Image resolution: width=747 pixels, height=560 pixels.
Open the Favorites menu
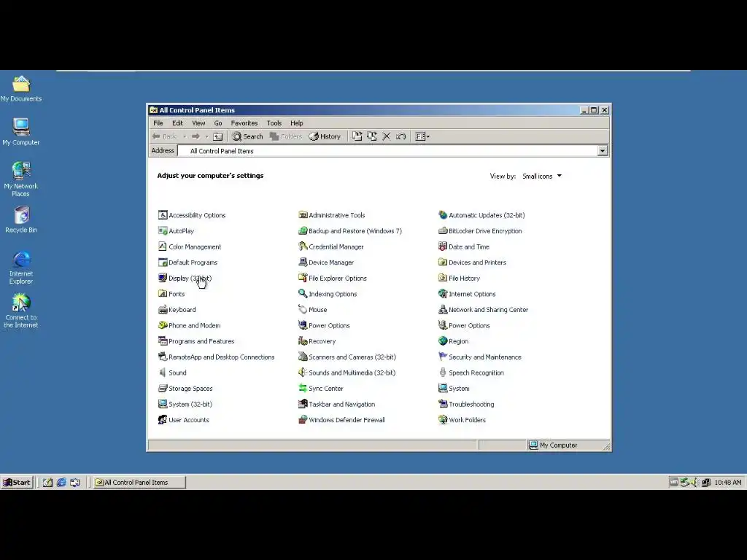coord(244,122)
